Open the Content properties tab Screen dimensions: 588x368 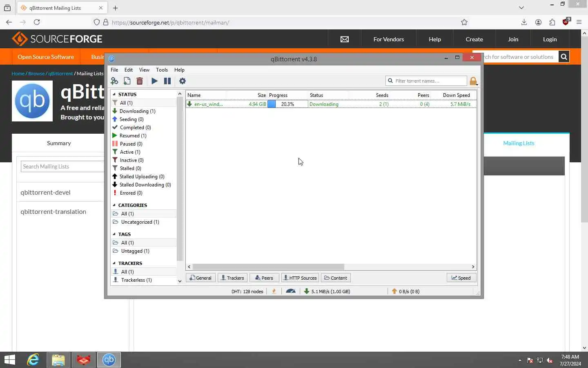[x=336, y=278]
